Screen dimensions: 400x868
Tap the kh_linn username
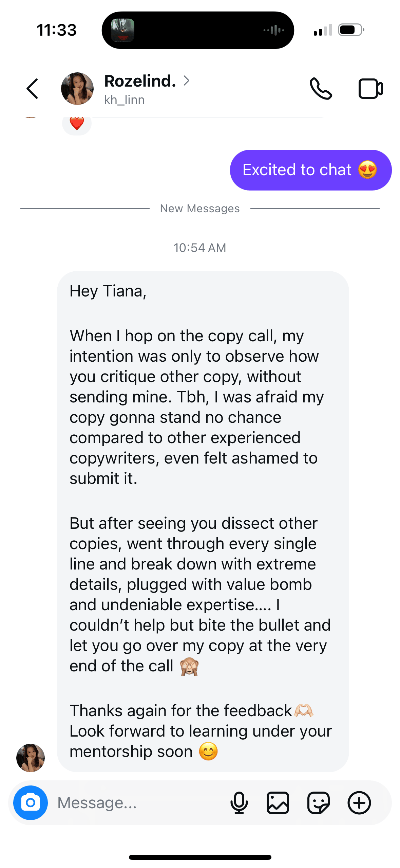(x=124, y=100)
